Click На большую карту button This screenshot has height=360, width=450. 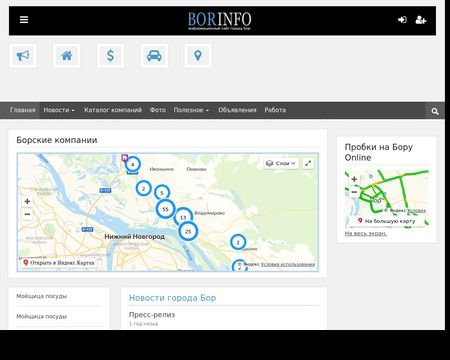[x=387, y=221]
